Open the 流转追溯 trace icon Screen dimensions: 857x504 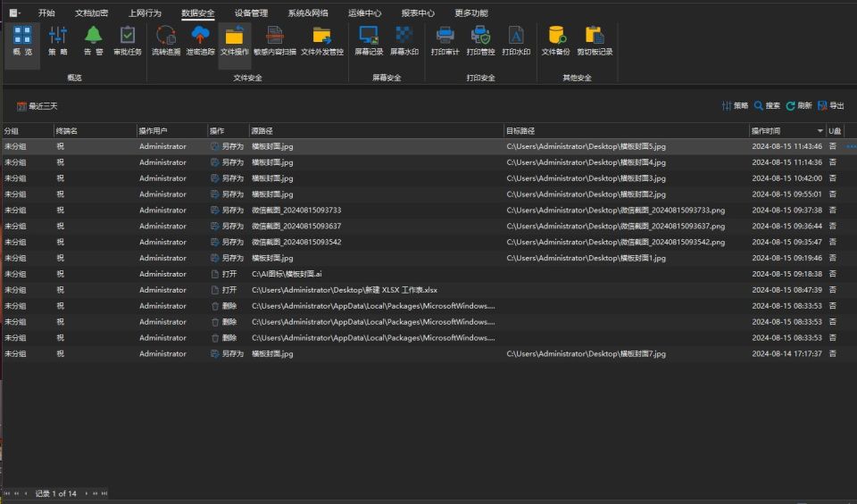coord(166,42)
